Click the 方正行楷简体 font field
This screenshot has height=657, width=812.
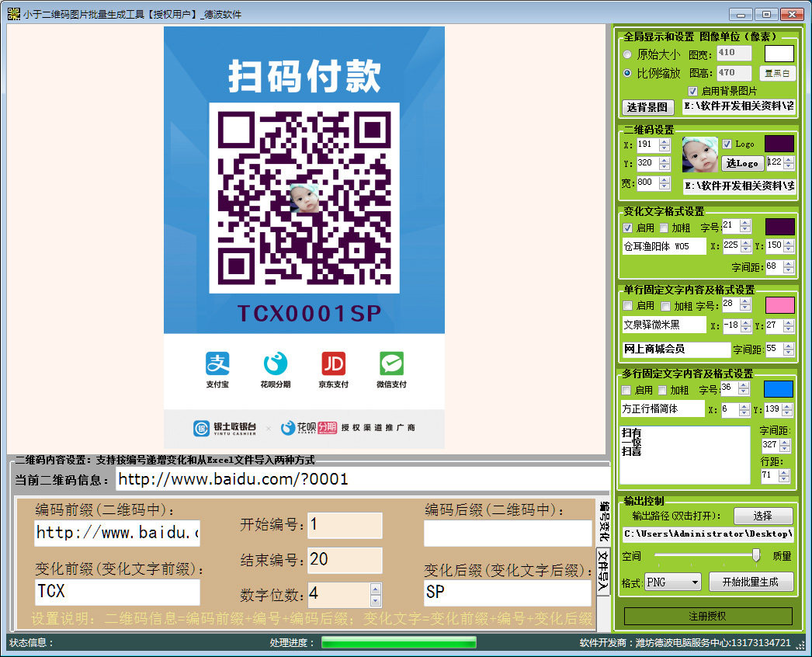click(663, 408)
